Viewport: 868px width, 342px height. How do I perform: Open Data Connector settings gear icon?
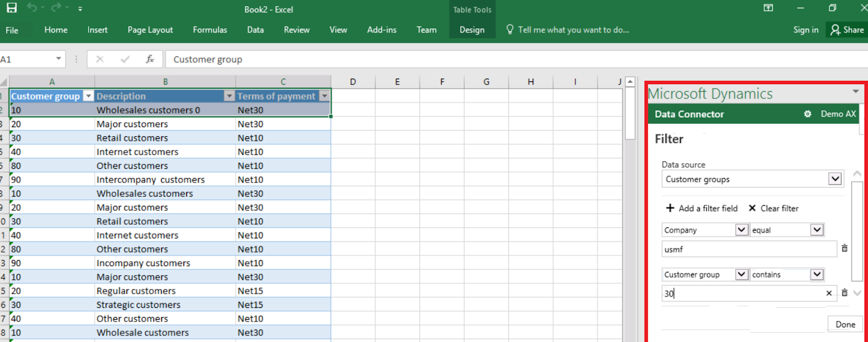pyautogui.click(x=808, y=114)
